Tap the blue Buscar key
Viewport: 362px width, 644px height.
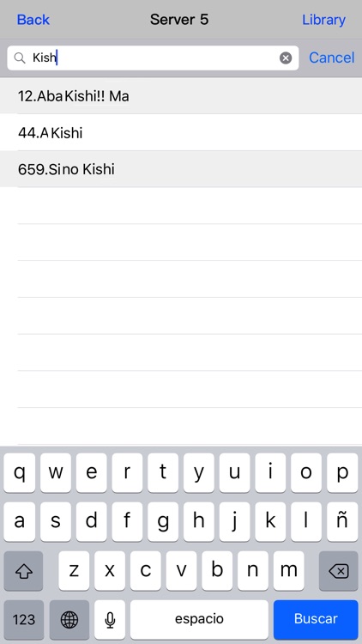316,619
